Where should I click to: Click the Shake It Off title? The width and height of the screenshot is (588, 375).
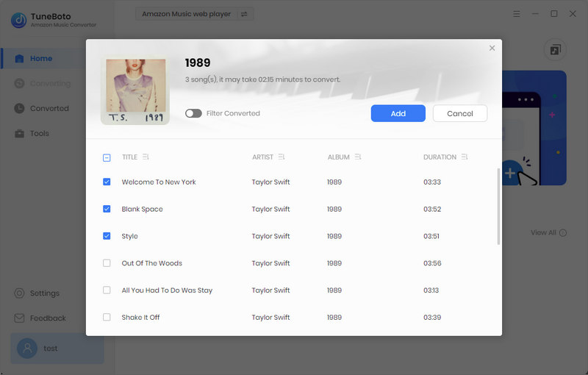(x=140, y=317)
